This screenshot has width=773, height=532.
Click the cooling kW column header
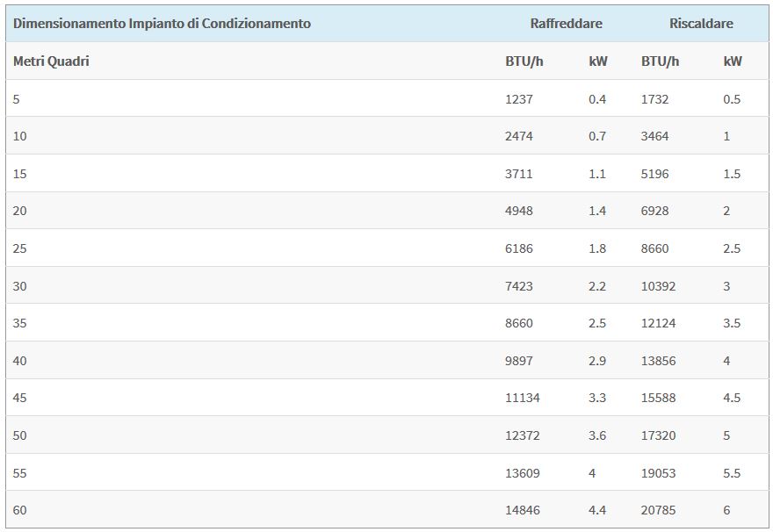click(598, 61)
